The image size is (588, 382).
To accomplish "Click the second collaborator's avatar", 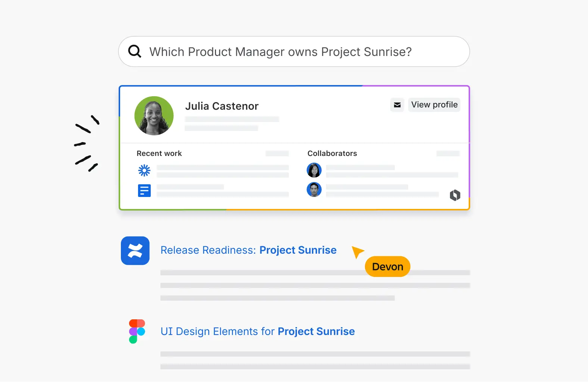I will point(314,190).
